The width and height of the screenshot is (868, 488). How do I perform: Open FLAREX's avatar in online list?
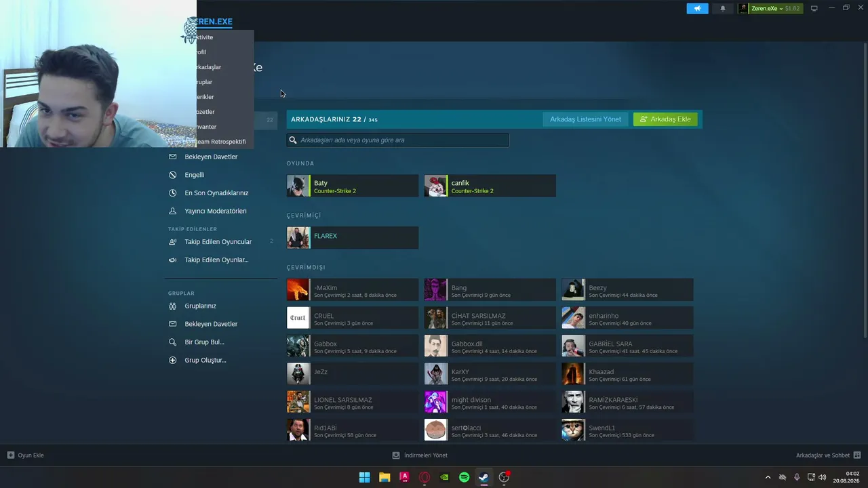click(x=298, y=238)
